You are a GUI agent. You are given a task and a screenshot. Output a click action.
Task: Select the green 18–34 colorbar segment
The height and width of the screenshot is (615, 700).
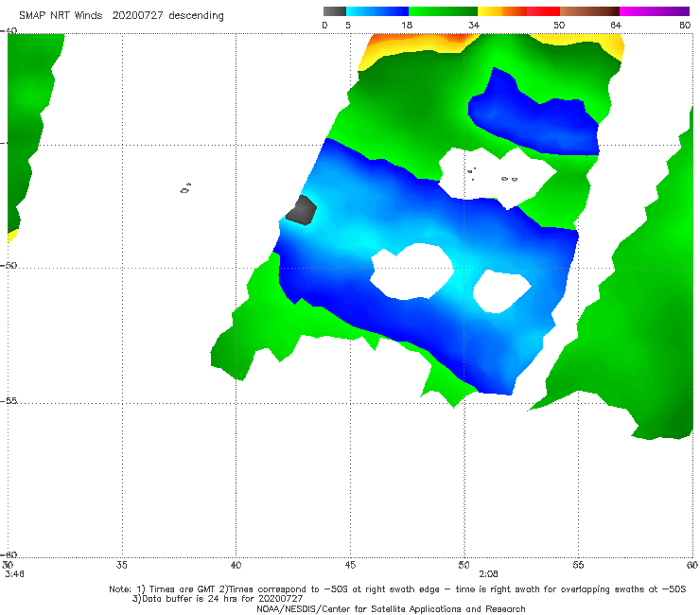(x=443, y=11)
